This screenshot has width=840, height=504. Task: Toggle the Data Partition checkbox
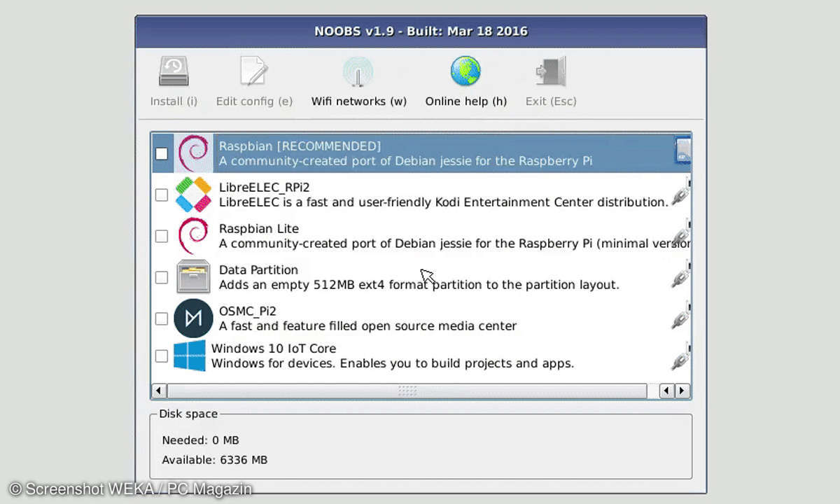[162, 277]
